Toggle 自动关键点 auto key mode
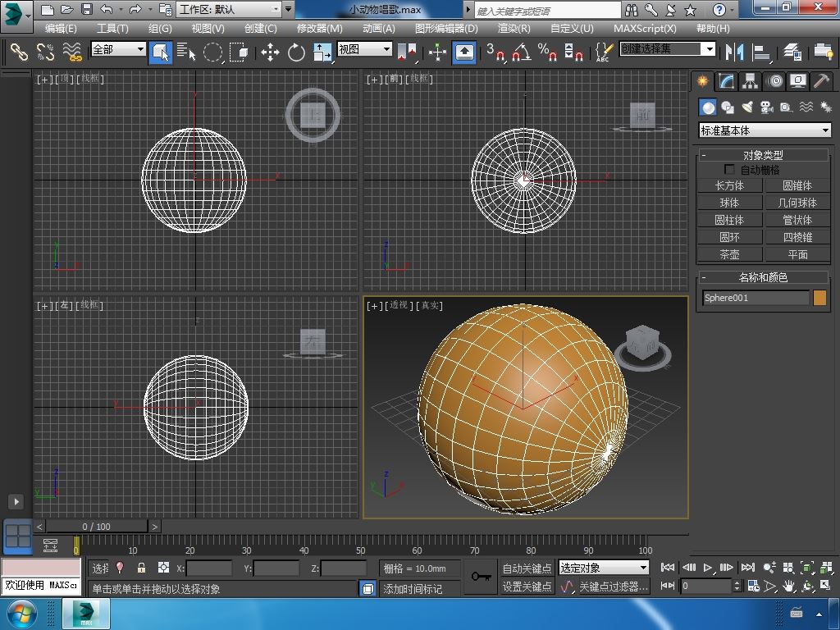Image resolution: width=840 pixels, height=630 pixels. tap(527, 568)
